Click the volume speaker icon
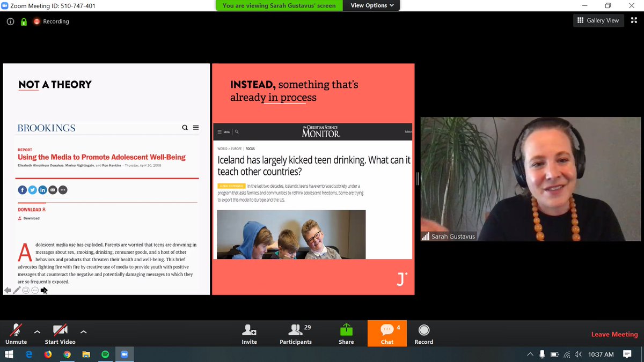Screen dimensions: 644x362 578,354
